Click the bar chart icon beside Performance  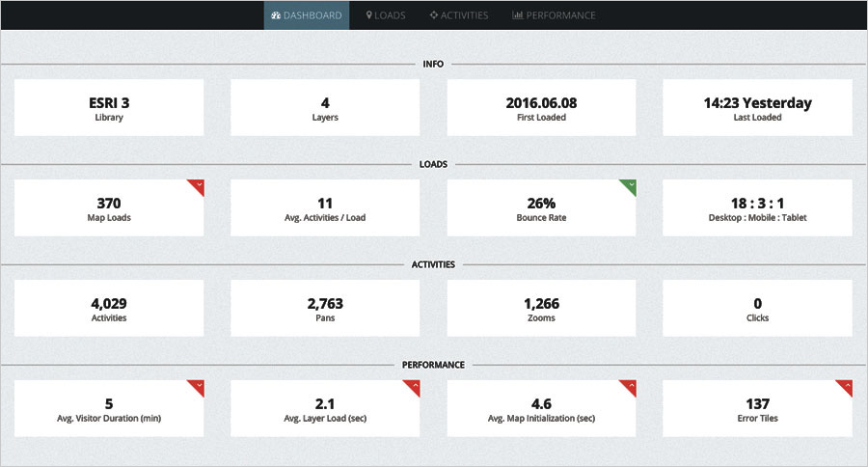[518, 15]
